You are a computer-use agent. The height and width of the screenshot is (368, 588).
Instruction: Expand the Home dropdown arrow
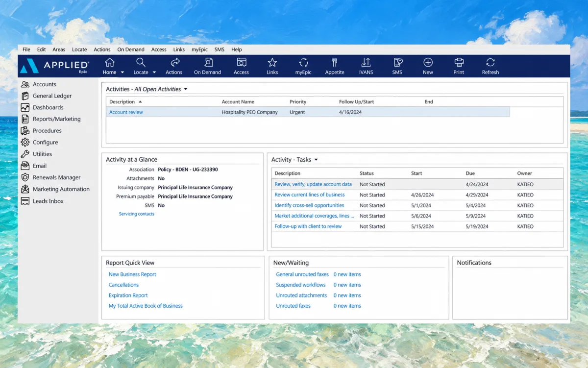(122, 73)
